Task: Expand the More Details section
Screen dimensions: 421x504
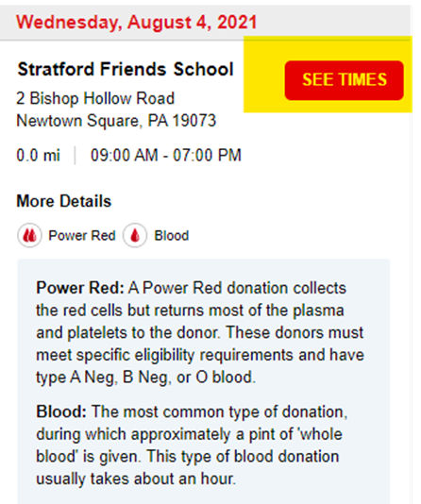Action: pyautogui.click(x=64, y=201)
